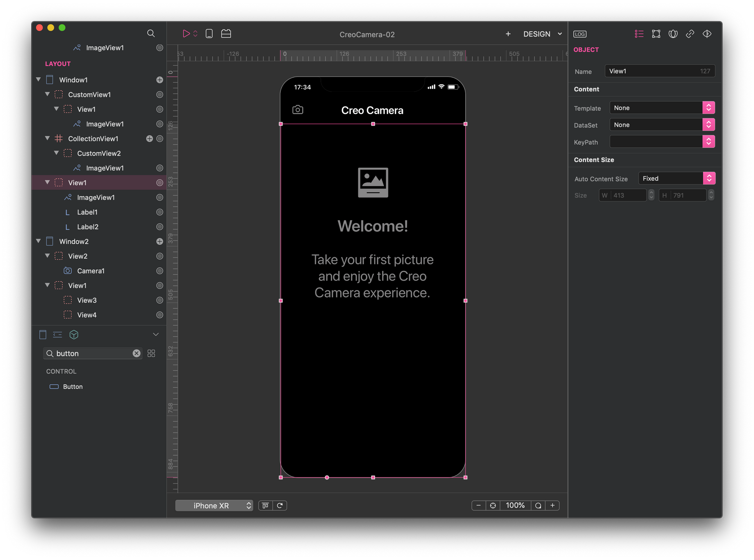Open the iPhone XR device selector
The width and height of the screenshot is (754, 560).
coord(214,505)
